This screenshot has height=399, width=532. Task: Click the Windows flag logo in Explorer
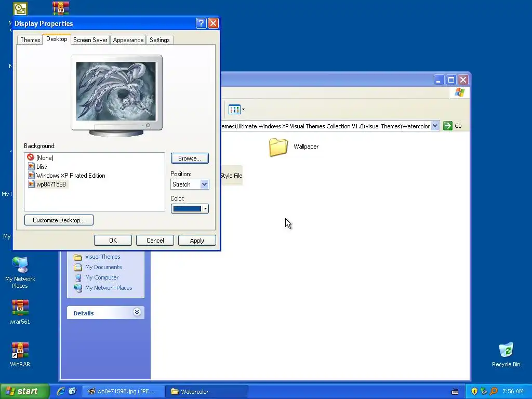[460, 92]
